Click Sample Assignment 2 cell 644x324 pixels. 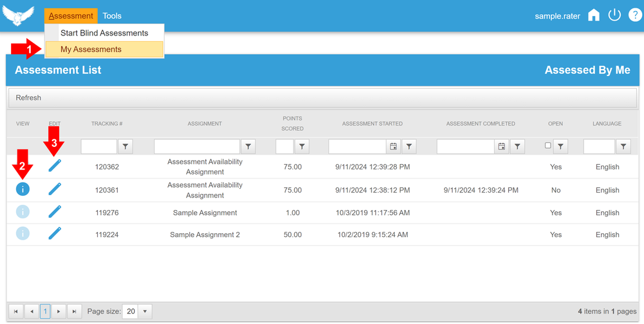click(205, 234)
